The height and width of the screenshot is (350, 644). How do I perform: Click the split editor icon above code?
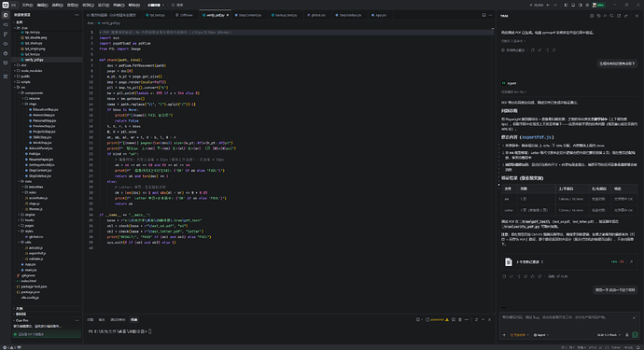click(483, 15)
